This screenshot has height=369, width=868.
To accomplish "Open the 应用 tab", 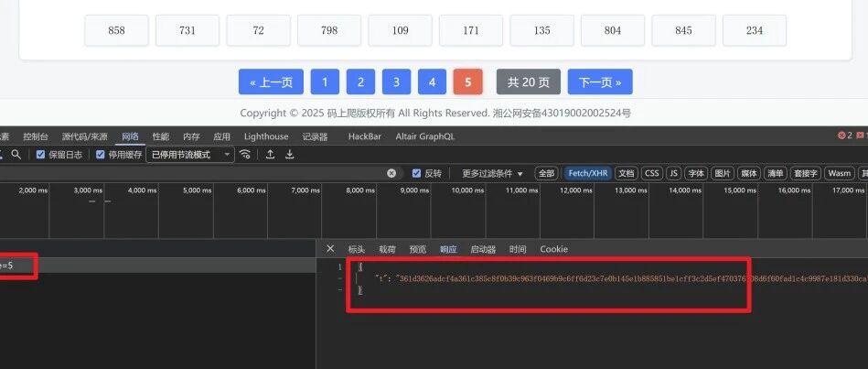I will pos(222,136).
